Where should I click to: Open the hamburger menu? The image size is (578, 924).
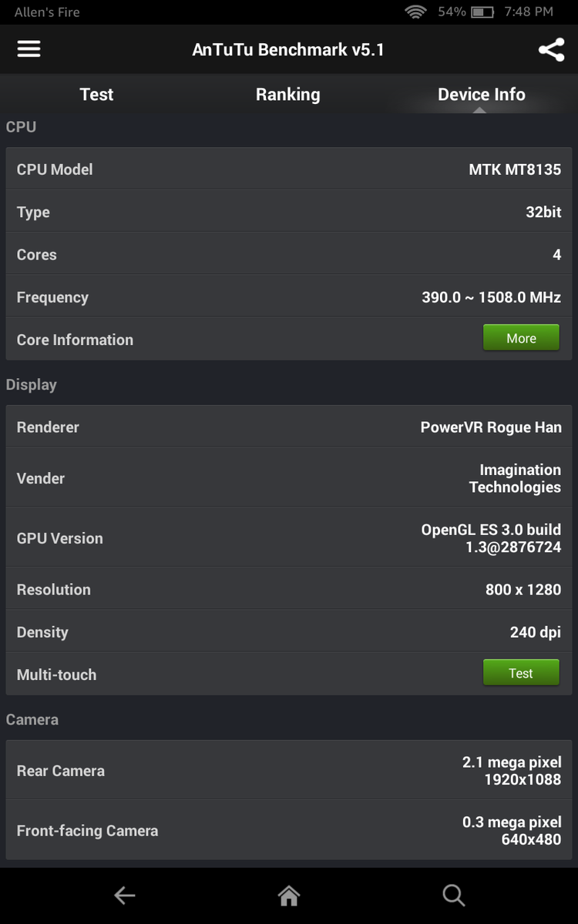[x=29, y=49]
